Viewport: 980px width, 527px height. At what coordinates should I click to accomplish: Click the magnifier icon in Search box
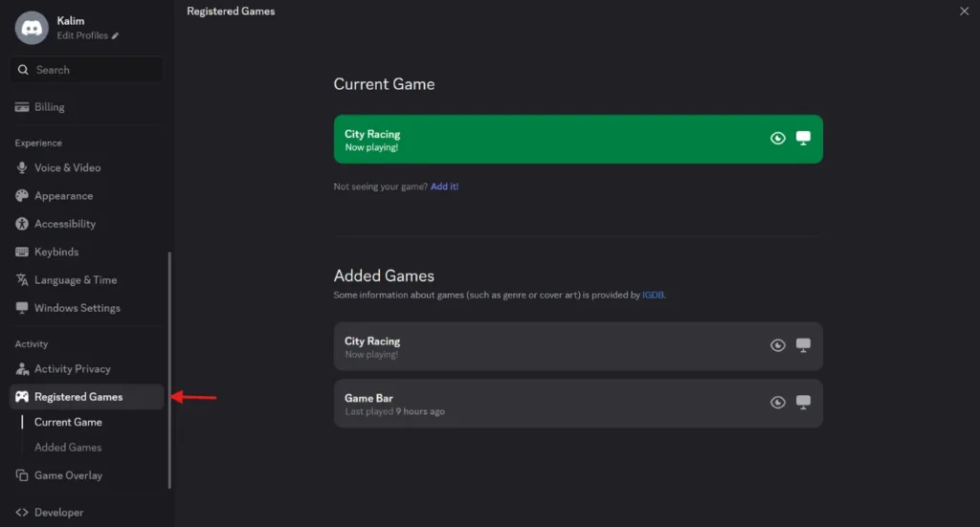coord(23,70)
